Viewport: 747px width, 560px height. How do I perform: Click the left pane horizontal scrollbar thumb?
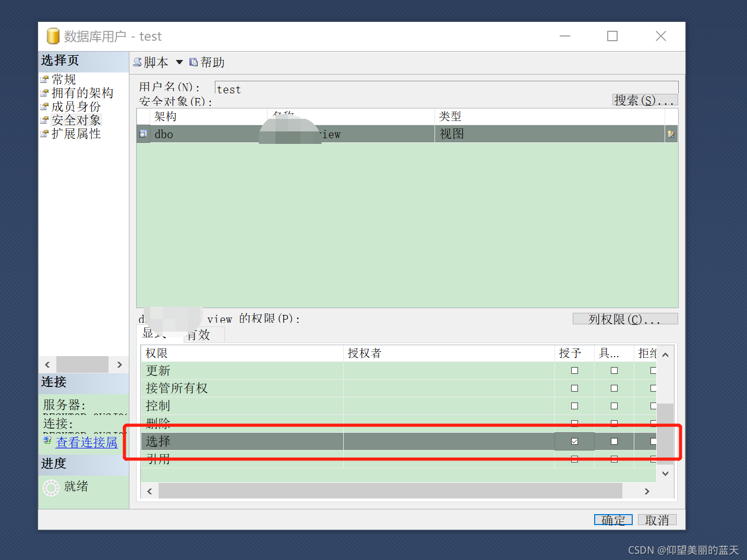click(82, 364)
